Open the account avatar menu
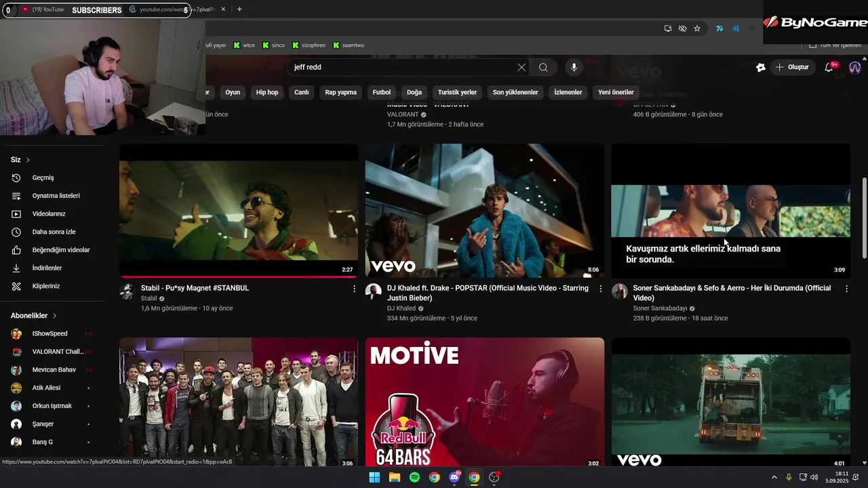Viewport: 868px width, 488px height. point(854,67)
